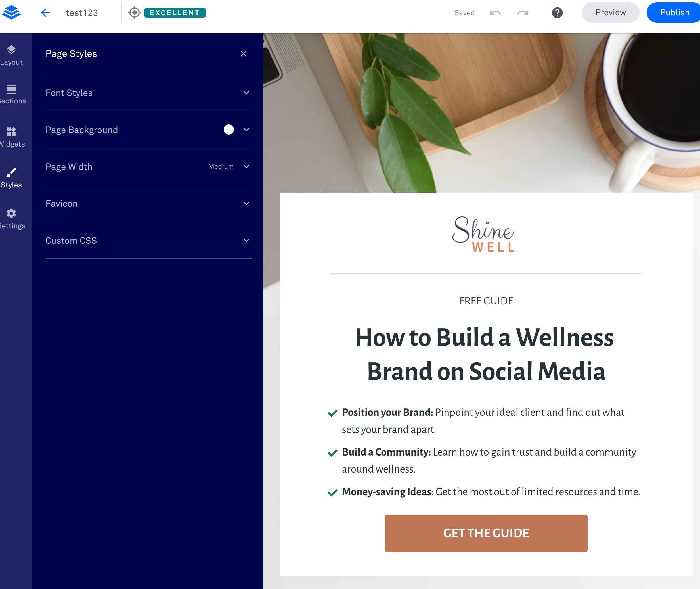Select the Page Width dropdown
The width and height of the screenshot is (700, 589).
tap(247, 166)
